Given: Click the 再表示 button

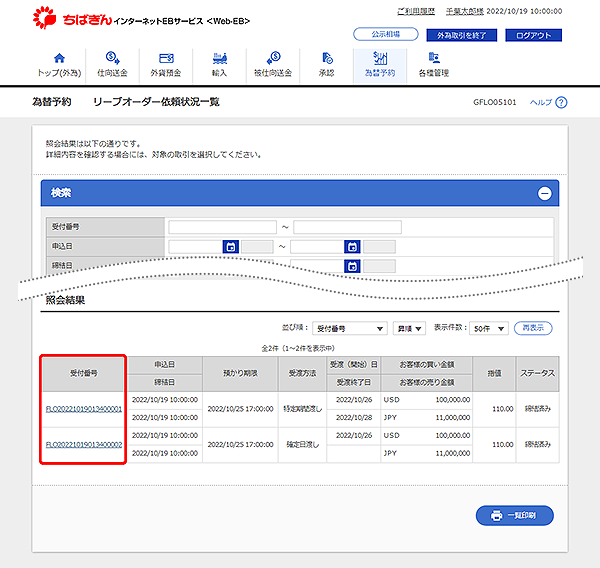Looking at the screenshot, I should click(533, 328).
